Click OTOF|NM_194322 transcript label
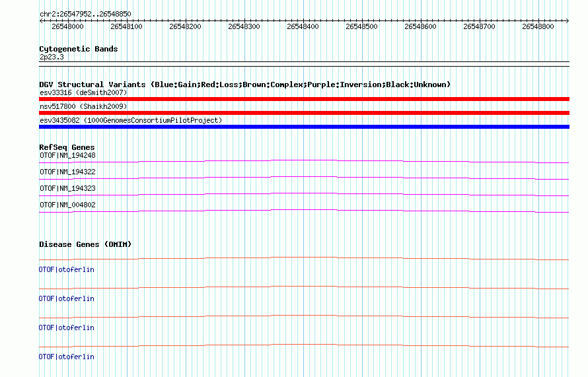Image resolution: width=588 pixels, height=377 pixels. coord(67,172)
